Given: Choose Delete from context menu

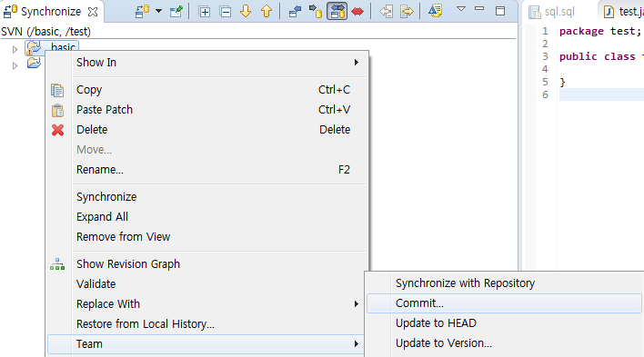Looking at the screenshot, I should [x=207, y=130].
